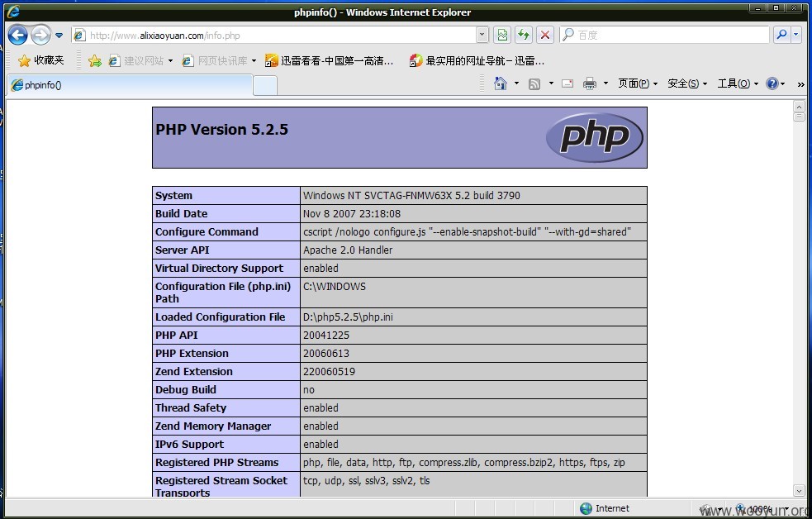Click the 'Apache 2.0 Handler' value
This screenshot has width=812, height=519.
[348, 250]
